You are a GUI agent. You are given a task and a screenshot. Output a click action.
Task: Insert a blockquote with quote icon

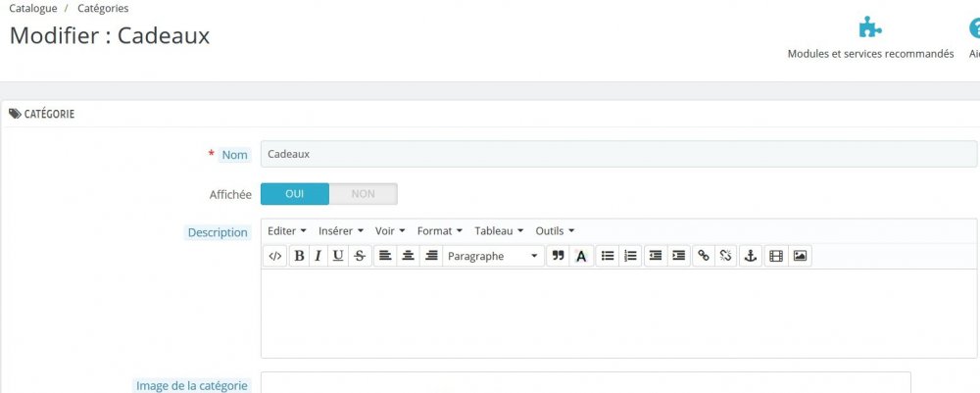[559, 256]
